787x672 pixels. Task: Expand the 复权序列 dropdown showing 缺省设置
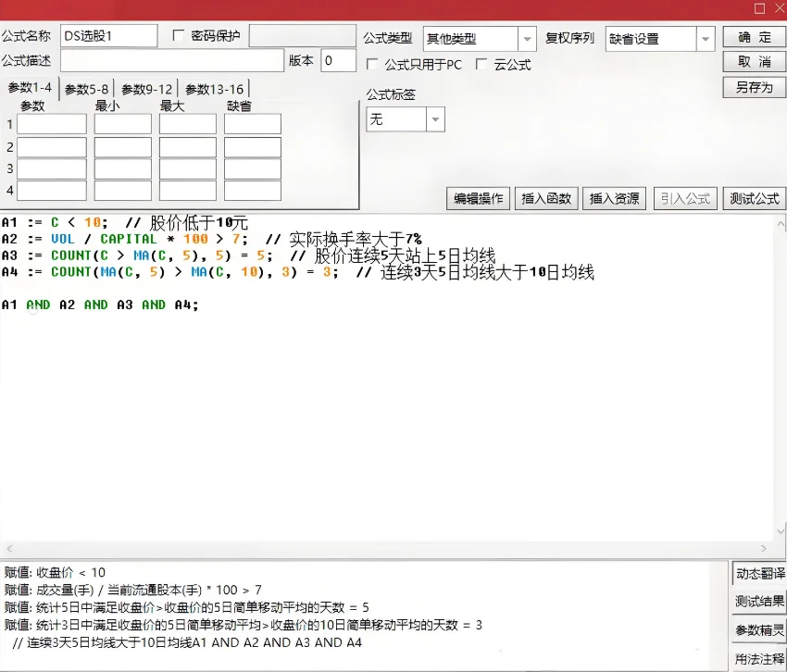coord(704,38)
